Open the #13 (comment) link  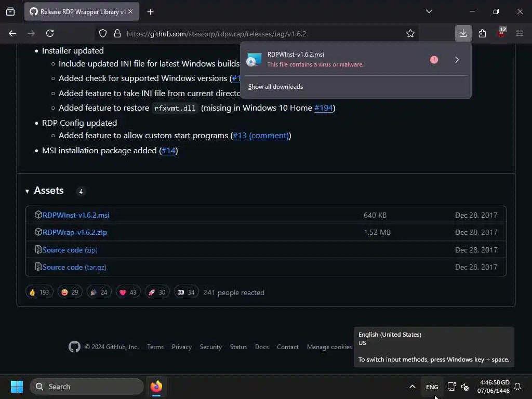[261, 136]
